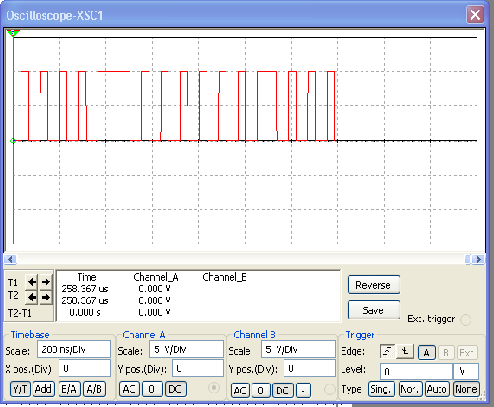Set Channel B coupling to AC
494x407 pixels.
click(x=240, y=390)
